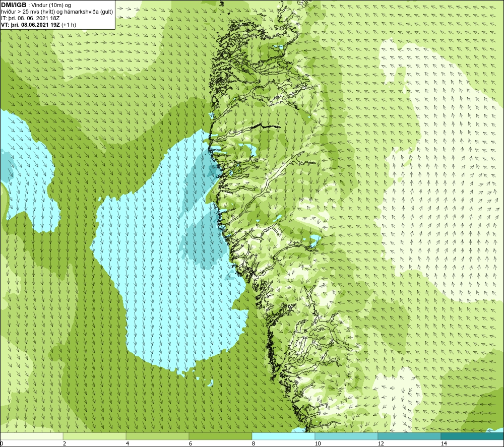Click the 8–10 m/s light cyan swatch
Screen dimensions: 504x447
(x=283, y=436)
